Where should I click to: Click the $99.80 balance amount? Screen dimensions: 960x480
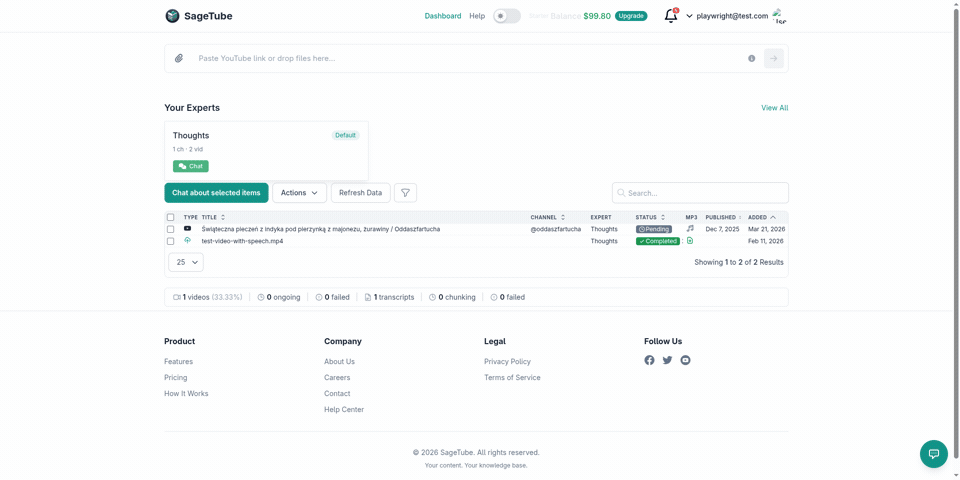(597, 16)
